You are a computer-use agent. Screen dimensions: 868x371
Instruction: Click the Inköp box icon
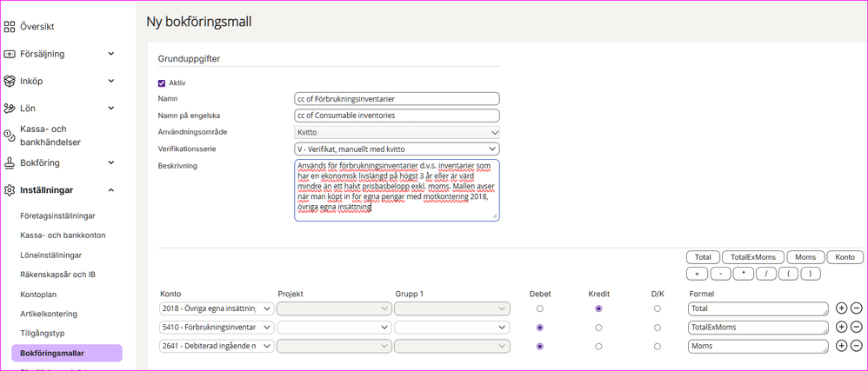coord(10,81)
